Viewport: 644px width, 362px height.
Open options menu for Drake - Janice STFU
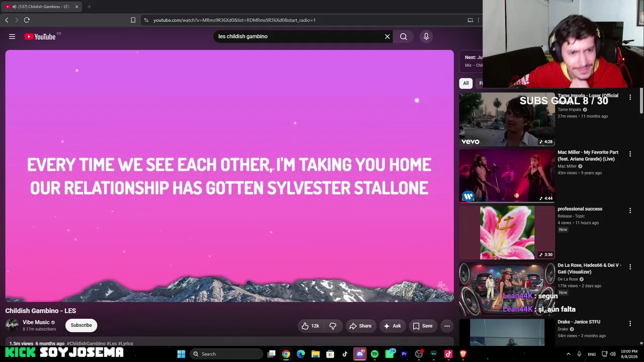point(630,323)
